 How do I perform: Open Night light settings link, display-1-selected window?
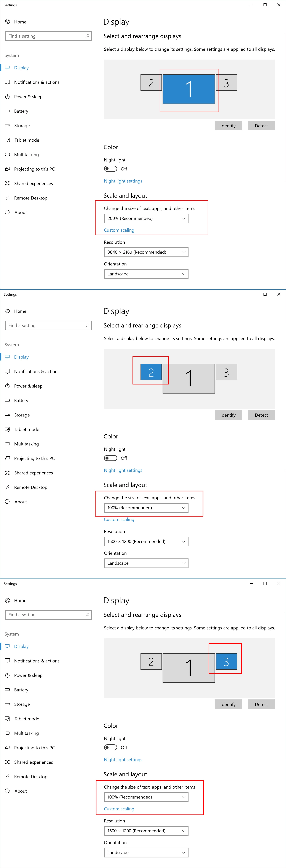click(x=123, y=181)
